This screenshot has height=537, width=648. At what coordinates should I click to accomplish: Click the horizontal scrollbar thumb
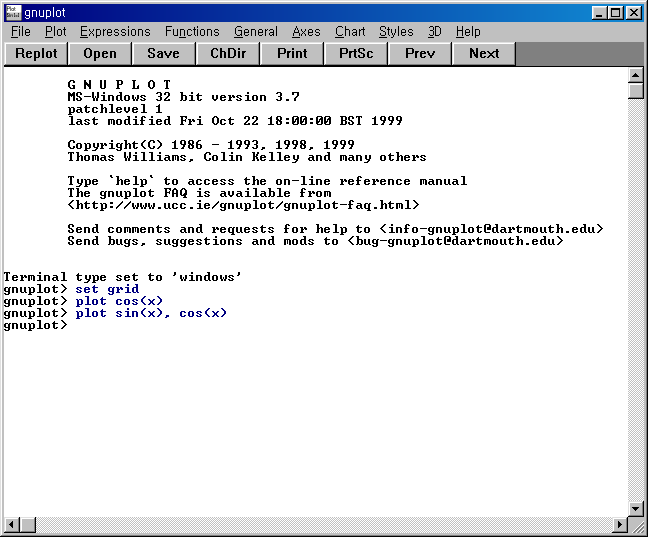[x=28, y=525]
